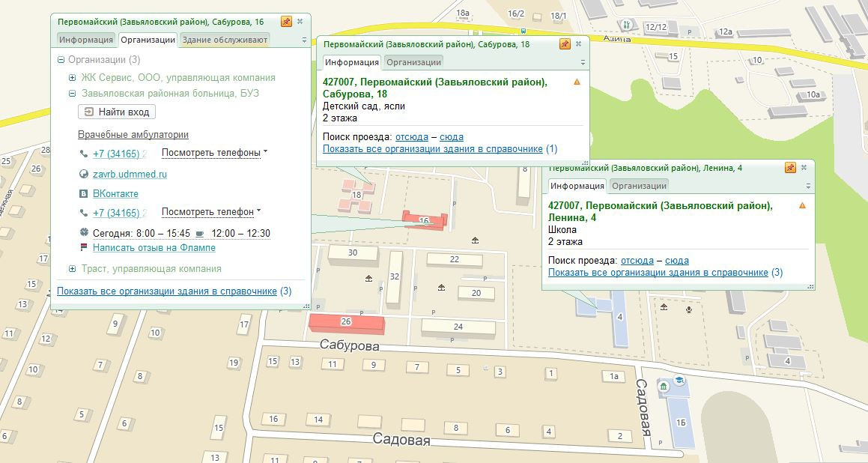This screenshot has height=463, width=868.
Task: Click отсюда route link in Ленина, 4 card
Action: coord(637,260)
